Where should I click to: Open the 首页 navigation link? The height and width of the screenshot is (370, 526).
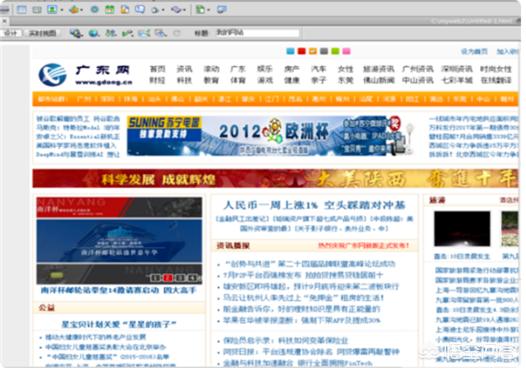[157, 69]
